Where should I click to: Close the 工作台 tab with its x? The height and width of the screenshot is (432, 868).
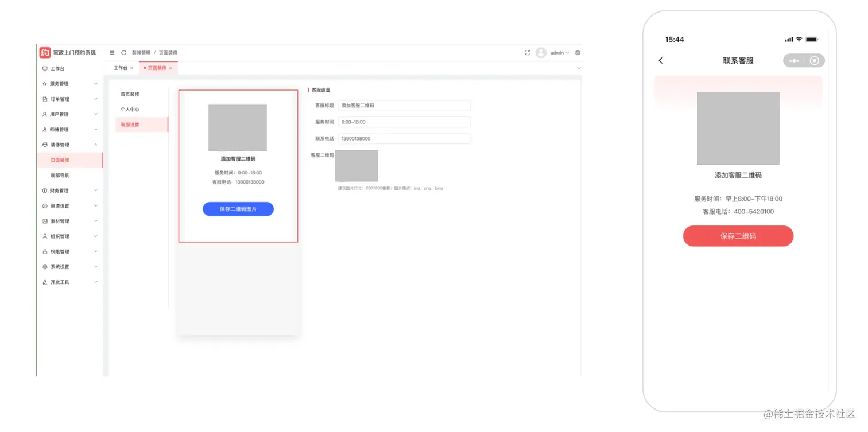131,68
